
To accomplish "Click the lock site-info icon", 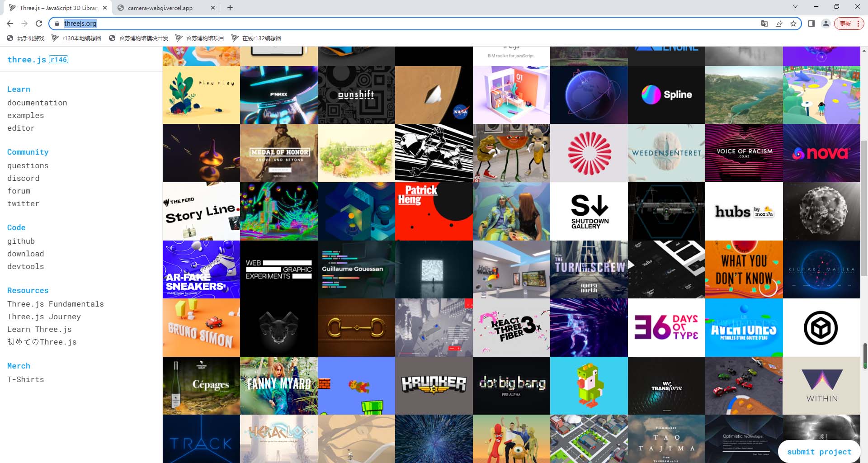I will tap(57, 24).
